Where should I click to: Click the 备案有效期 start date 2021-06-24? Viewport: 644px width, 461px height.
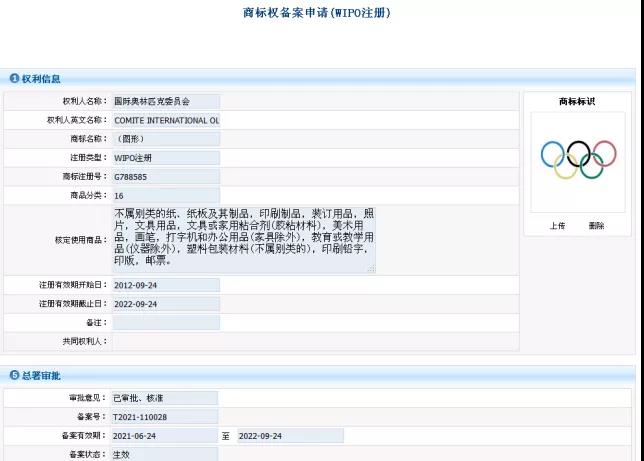[x=165, y=436]
